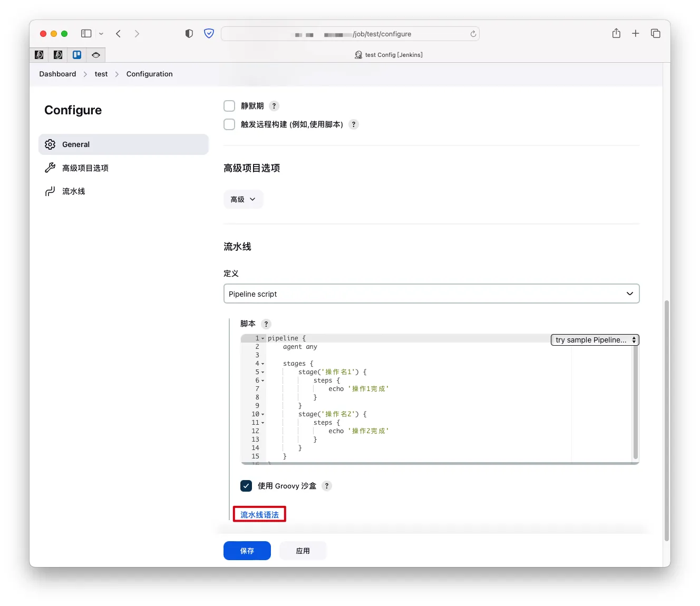The image size is (700, 606).
Task: Enable the 静默期 checkbox
Action: click(x=229, y=106)
